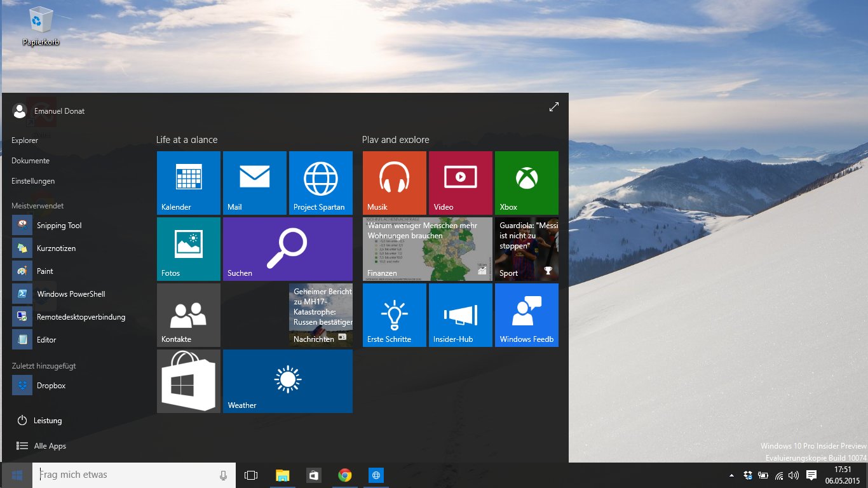Open the Musik tile

(x=395, y=183)
